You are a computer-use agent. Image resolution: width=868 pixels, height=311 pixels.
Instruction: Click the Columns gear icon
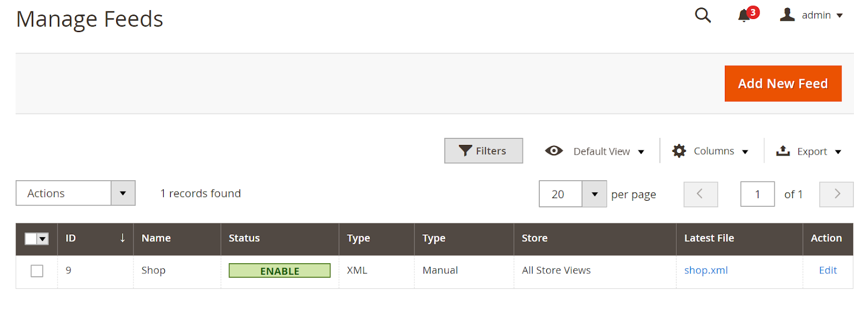pos(679,151)
